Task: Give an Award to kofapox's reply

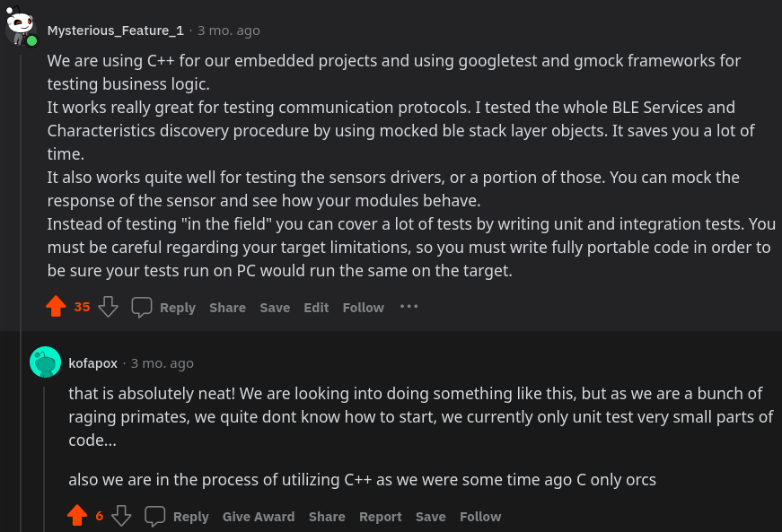Action: 259,516
